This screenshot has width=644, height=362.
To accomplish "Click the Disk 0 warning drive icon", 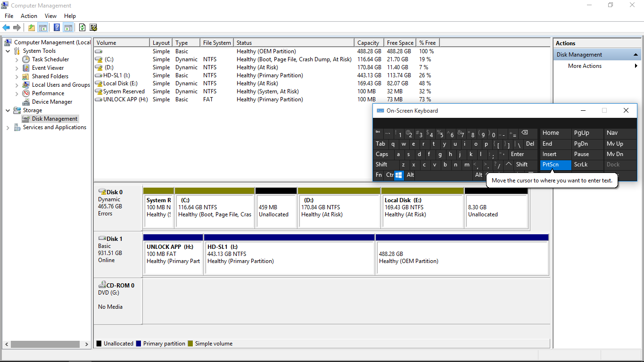I will 102,192.
